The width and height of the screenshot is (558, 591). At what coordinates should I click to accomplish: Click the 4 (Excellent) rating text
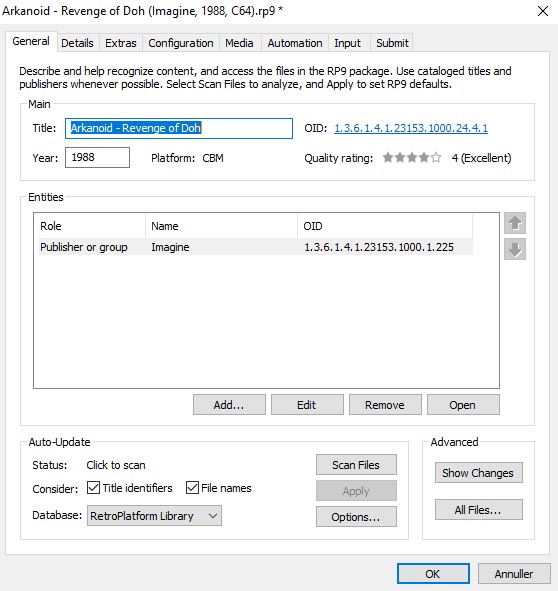pyautogui.click(x=481, y=158)
